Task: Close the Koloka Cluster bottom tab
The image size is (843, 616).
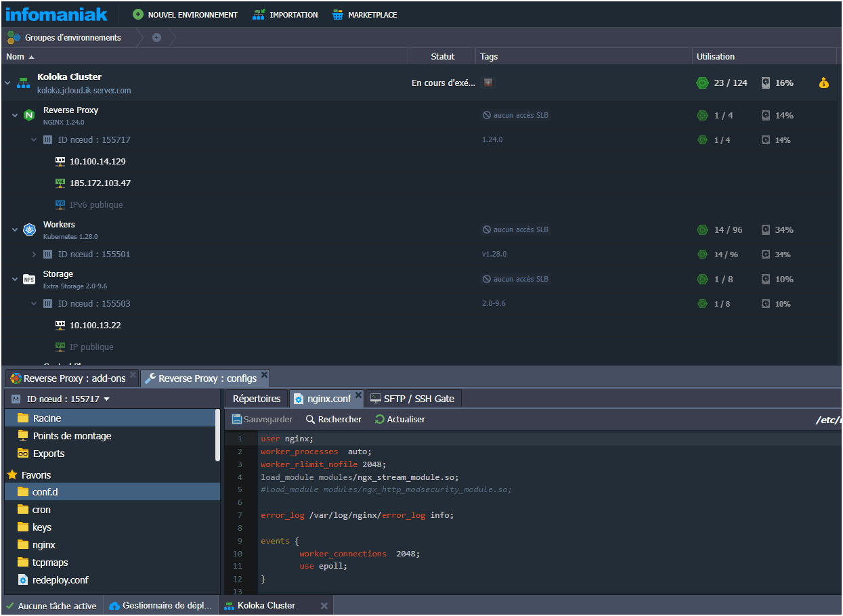Action: [324, 606]
